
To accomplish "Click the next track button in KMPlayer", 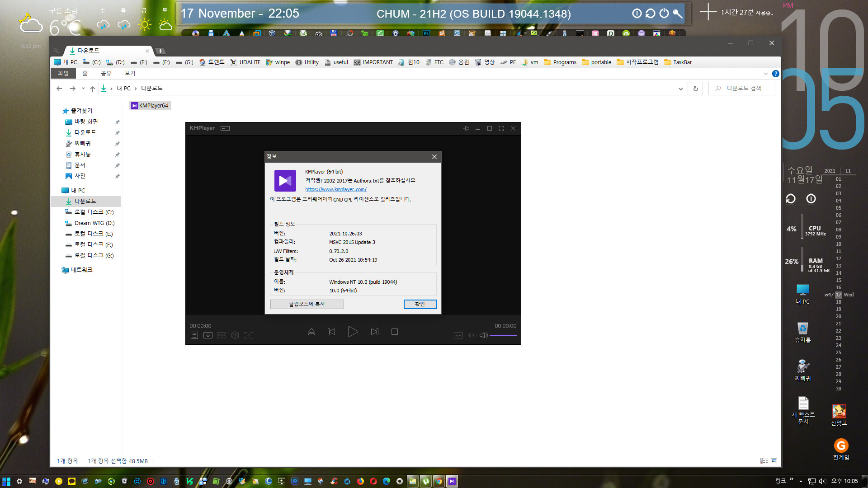I will pos(375,332).
